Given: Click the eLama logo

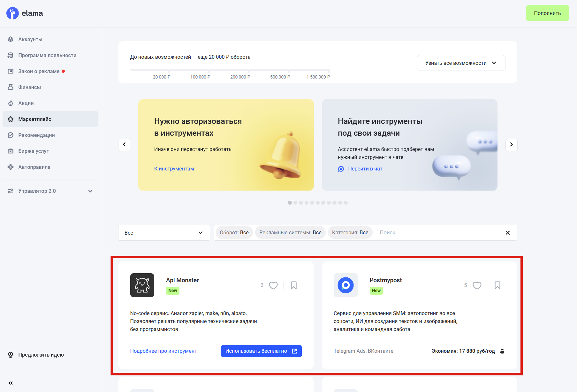Looking at the screenshot, I should point(25,13).
